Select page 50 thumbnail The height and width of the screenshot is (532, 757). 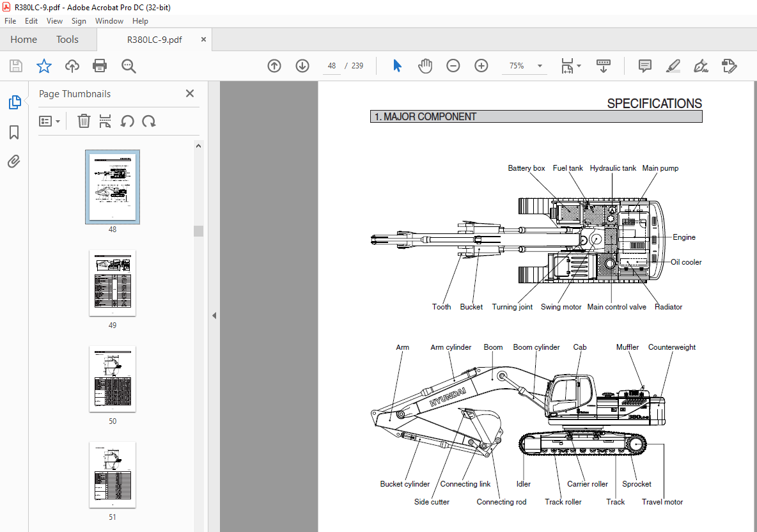click(113, 379)
